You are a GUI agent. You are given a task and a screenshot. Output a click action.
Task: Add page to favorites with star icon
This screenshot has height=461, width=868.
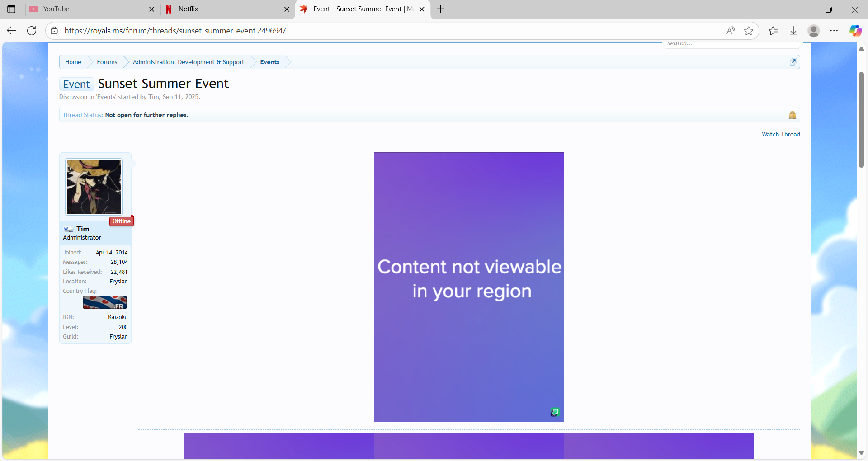(x=749, y=31)
